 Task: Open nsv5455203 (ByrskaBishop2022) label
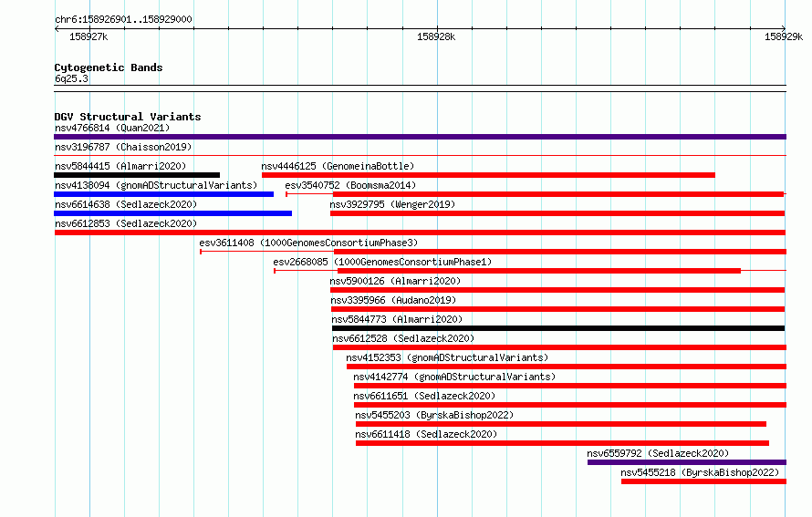434,415
